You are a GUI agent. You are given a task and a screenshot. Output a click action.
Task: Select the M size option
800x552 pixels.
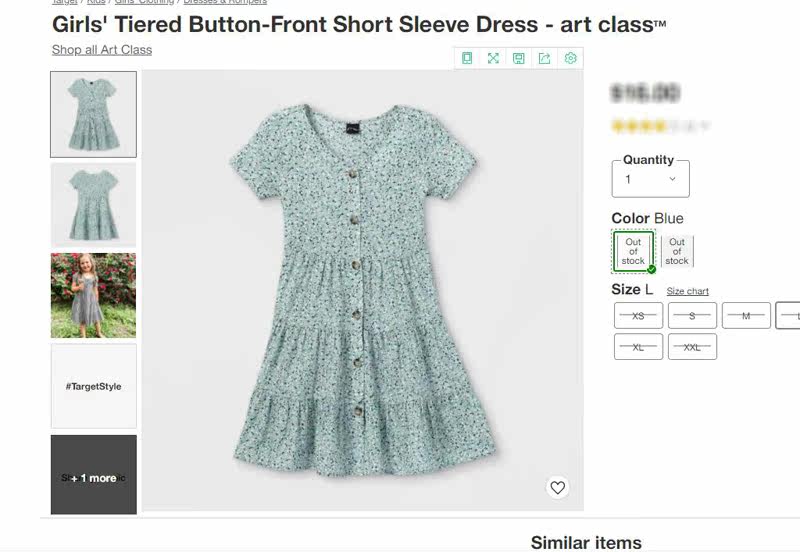tap(746, 315)
